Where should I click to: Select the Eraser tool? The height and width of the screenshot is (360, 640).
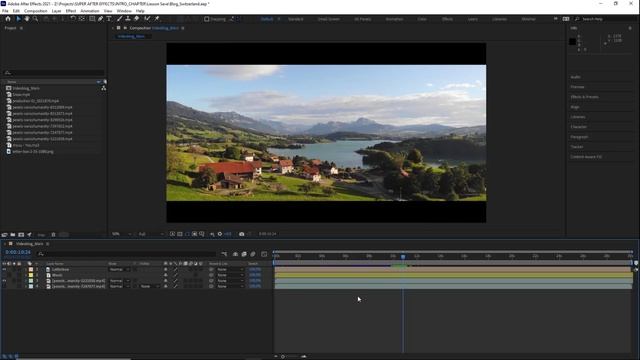click(x=137, y=19)
